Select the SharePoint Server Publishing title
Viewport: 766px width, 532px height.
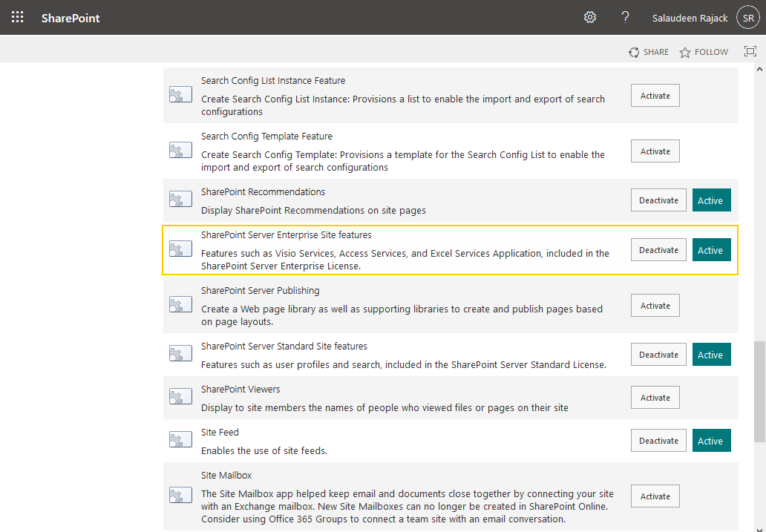click(261, 291)
